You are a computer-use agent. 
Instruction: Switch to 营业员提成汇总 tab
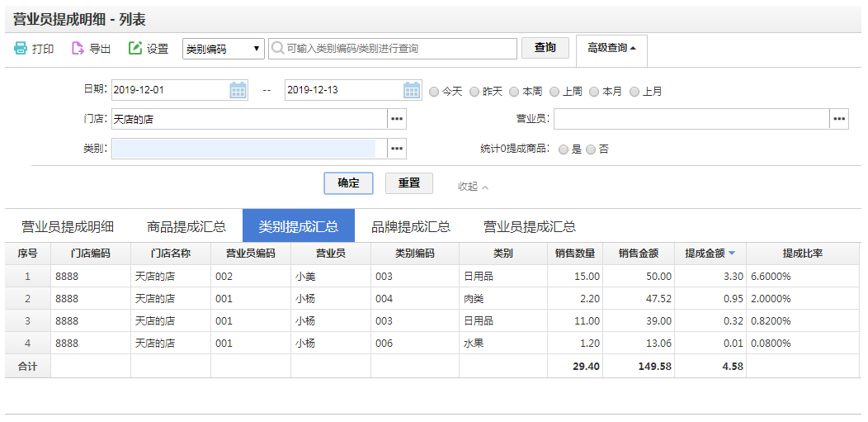coord(530,226)
